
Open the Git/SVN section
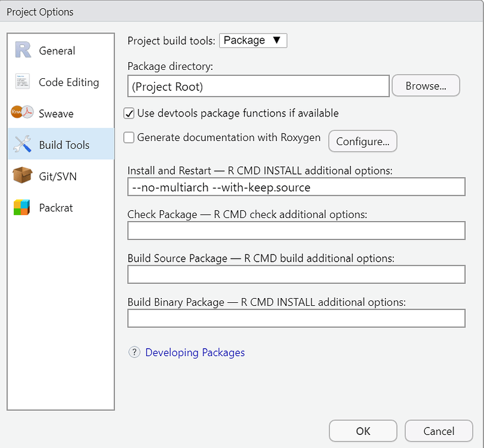click(x=61, y=176)
